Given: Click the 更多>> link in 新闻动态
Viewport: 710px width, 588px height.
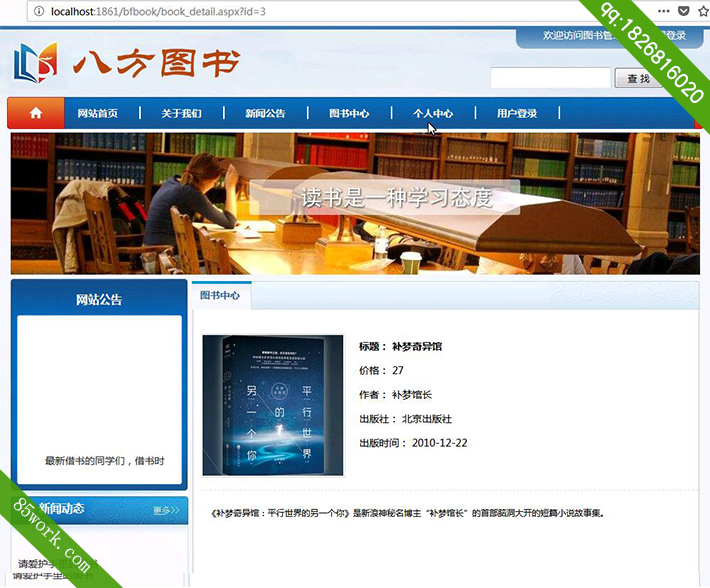Looking at the screenshot, I should 166,510.
